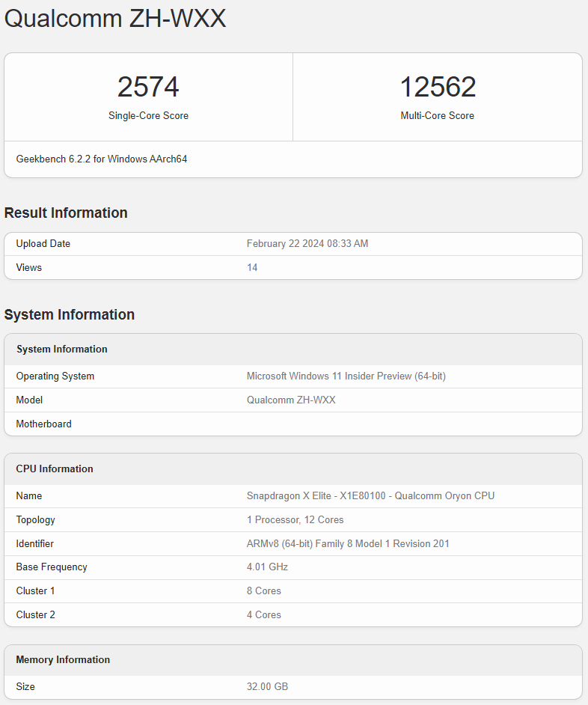588x705 pixels.
Task: Click the 'Motherboard' row label
Action: click(x=43, y=424)
